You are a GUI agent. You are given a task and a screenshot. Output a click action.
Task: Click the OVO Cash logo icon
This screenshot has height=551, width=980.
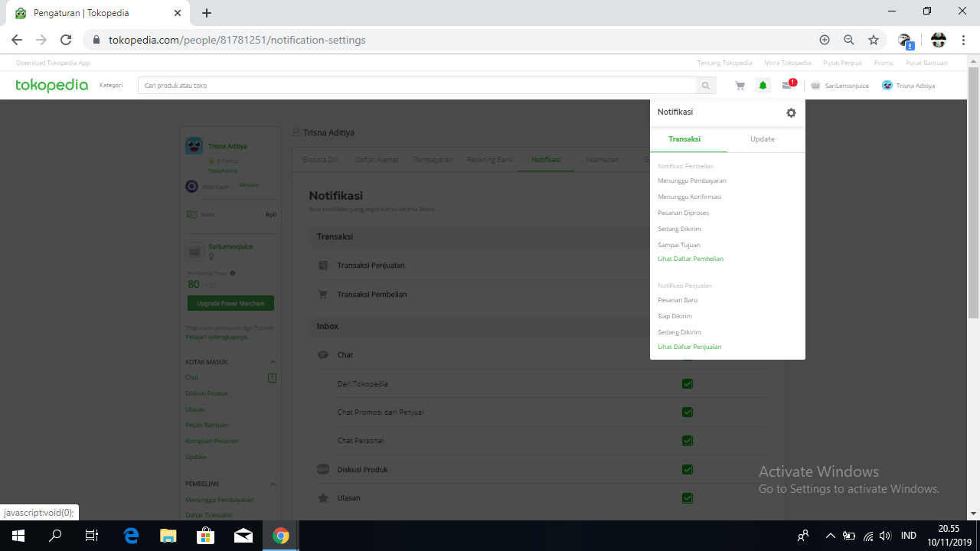[x=191, y=186]
